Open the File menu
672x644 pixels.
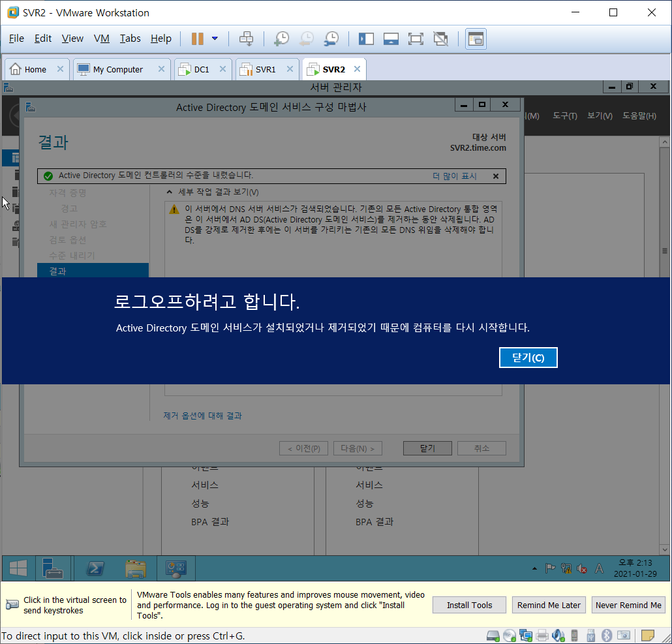16,38
